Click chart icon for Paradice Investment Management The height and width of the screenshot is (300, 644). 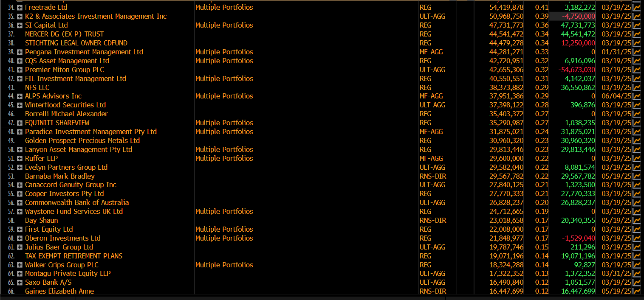click(636, 132)
